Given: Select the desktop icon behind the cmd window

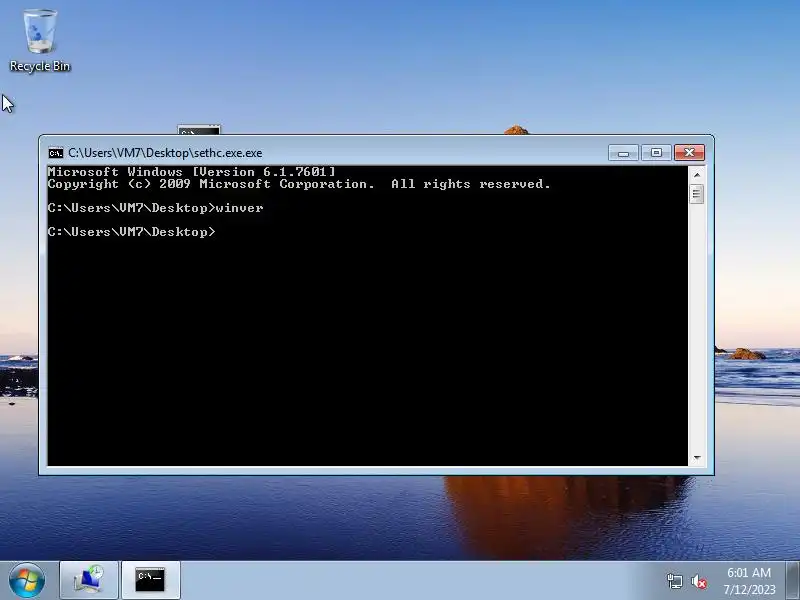Looking at the screenshot, I should (199, 130).
